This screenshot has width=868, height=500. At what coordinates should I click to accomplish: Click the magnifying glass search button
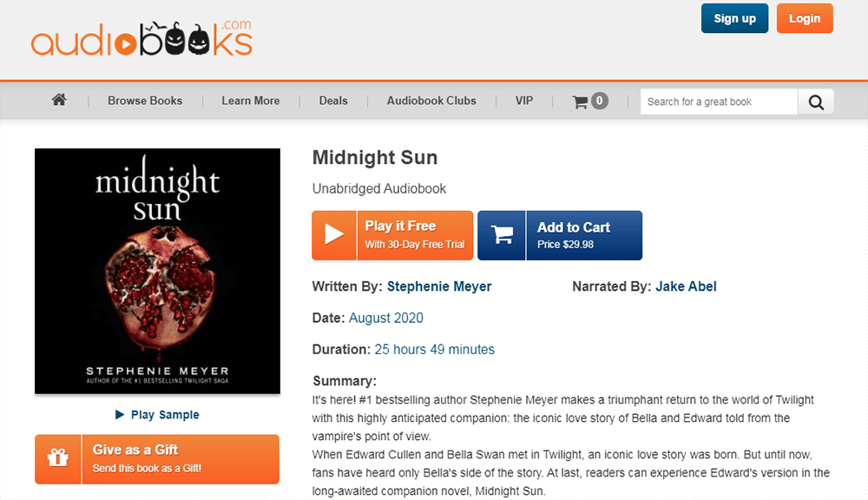click(x=816, y=102)
